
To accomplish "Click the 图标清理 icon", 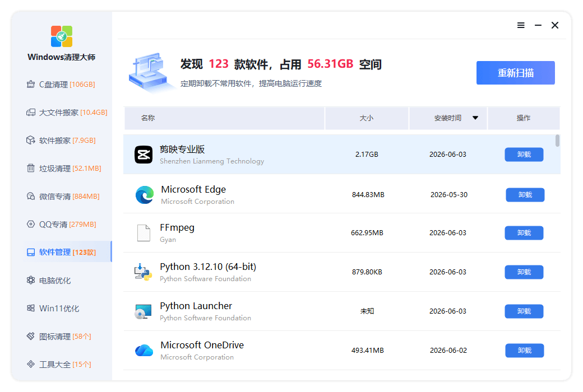I will coord(31,336).
